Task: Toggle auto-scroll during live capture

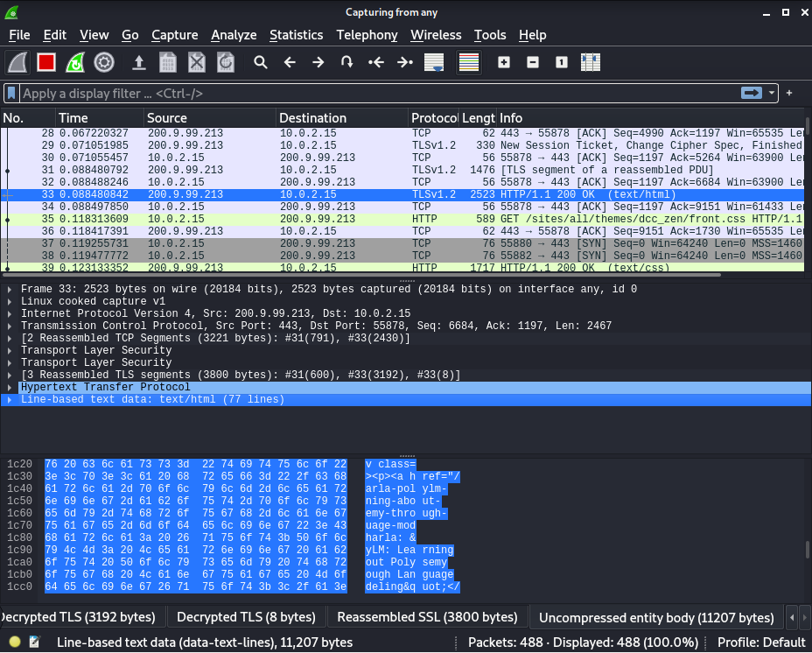Action: (x=433, y=62)
